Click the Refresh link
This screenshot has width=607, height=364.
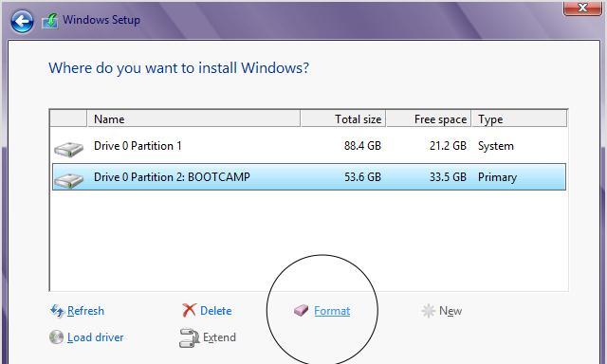pos(85,311)
